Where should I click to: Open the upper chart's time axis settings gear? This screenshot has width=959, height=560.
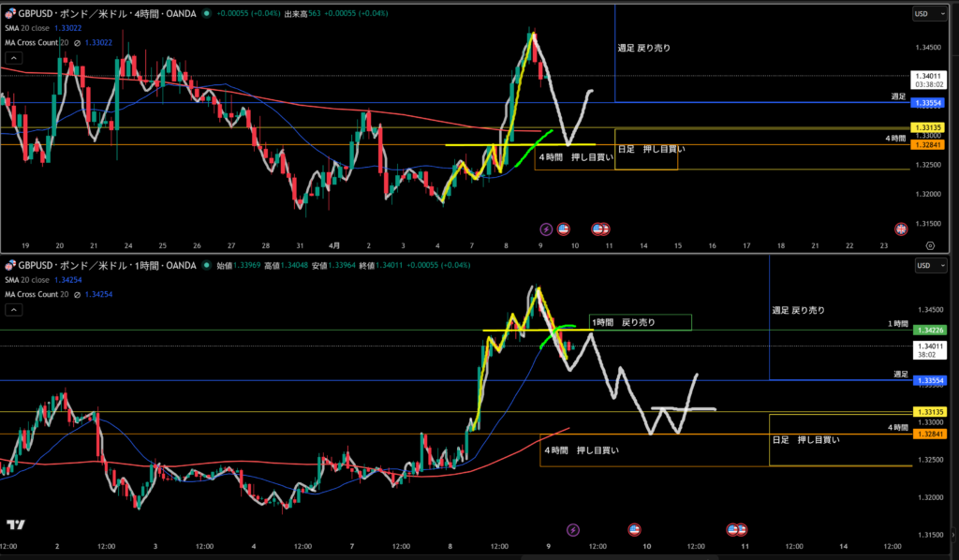tap(930, 245)
